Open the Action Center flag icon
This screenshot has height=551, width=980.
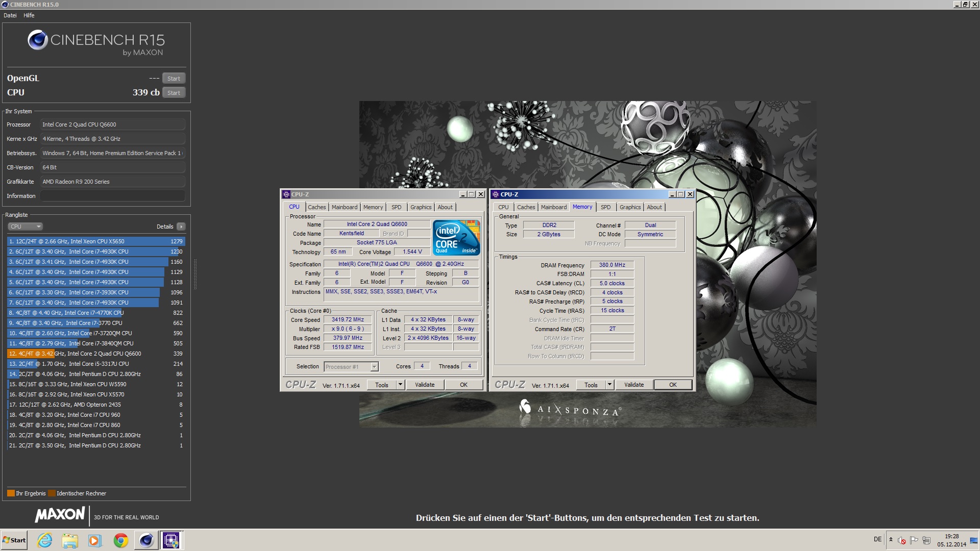[x=914, y=540]
